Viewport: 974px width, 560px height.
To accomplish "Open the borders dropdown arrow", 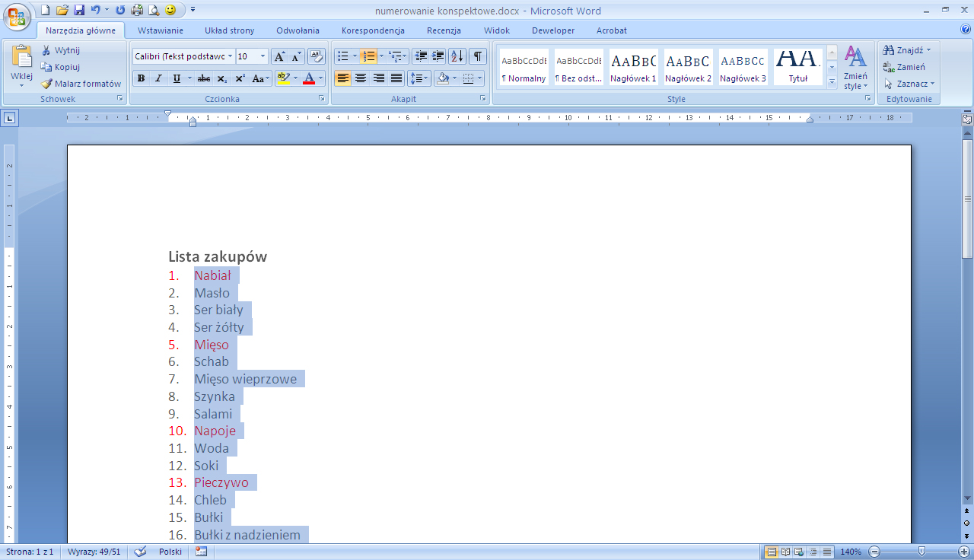I will tap(480, 78).
